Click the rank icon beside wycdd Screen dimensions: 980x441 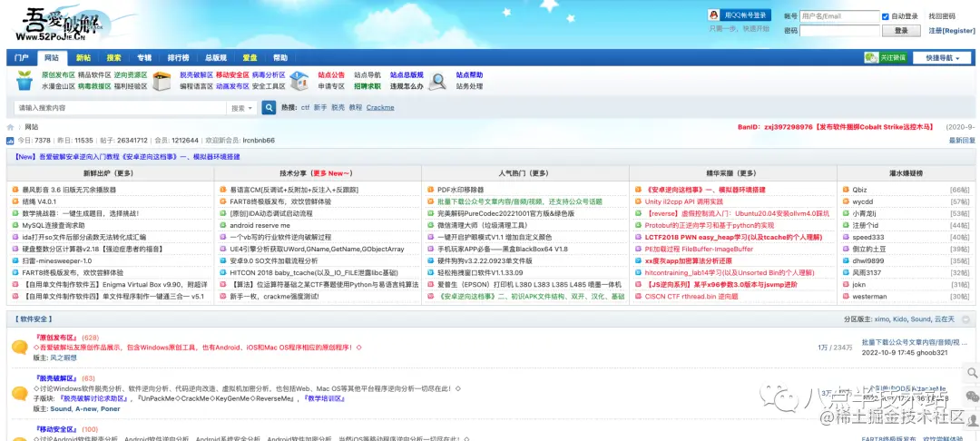pyautogui.click(x=846, y=201)
